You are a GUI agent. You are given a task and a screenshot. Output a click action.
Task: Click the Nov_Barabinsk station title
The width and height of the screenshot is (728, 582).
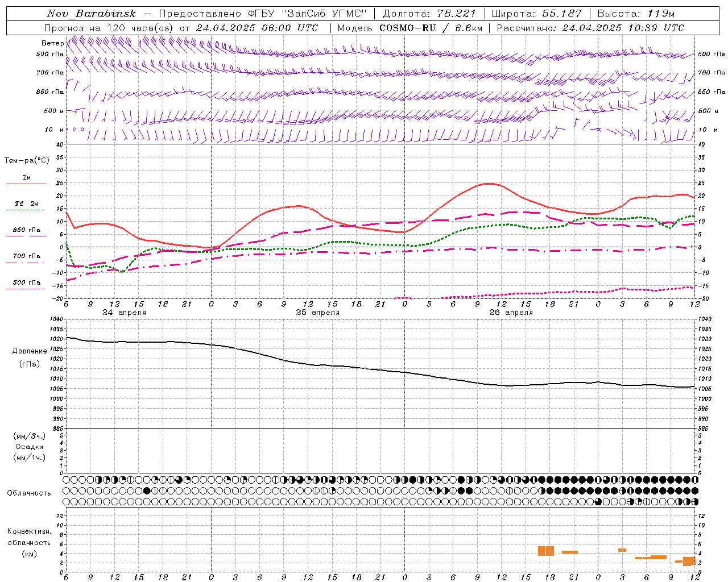(x=92, y=14)
